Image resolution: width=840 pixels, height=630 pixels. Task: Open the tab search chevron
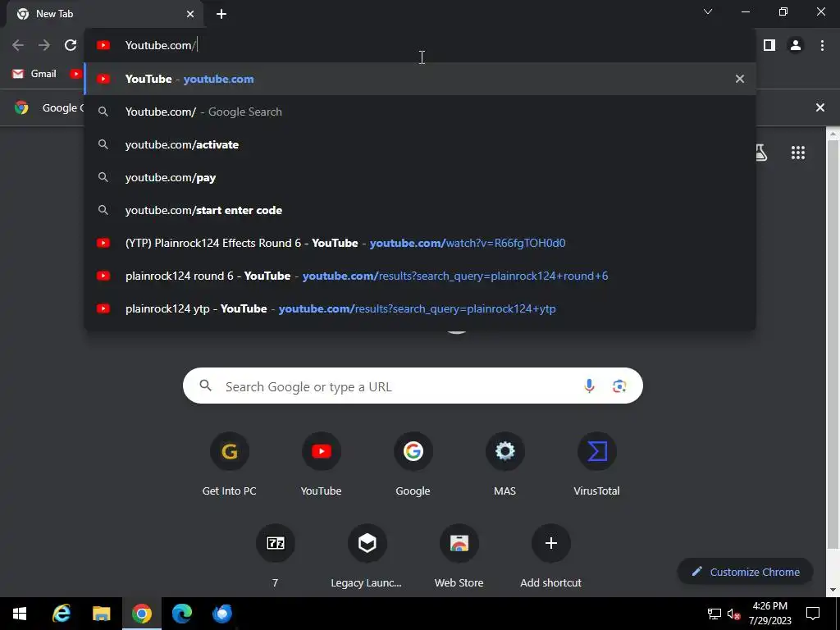coord(708,11)
